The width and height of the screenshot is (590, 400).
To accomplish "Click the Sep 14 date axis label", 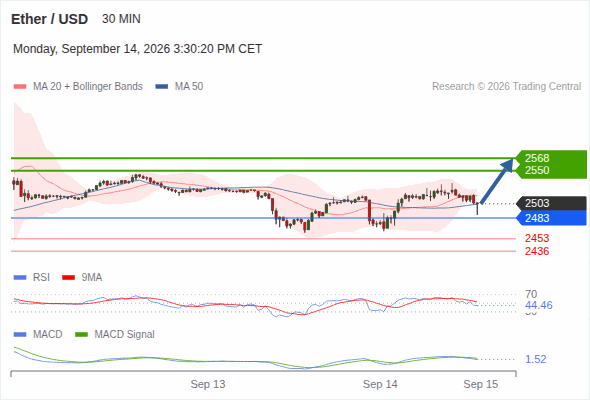I will pos(380,384).
